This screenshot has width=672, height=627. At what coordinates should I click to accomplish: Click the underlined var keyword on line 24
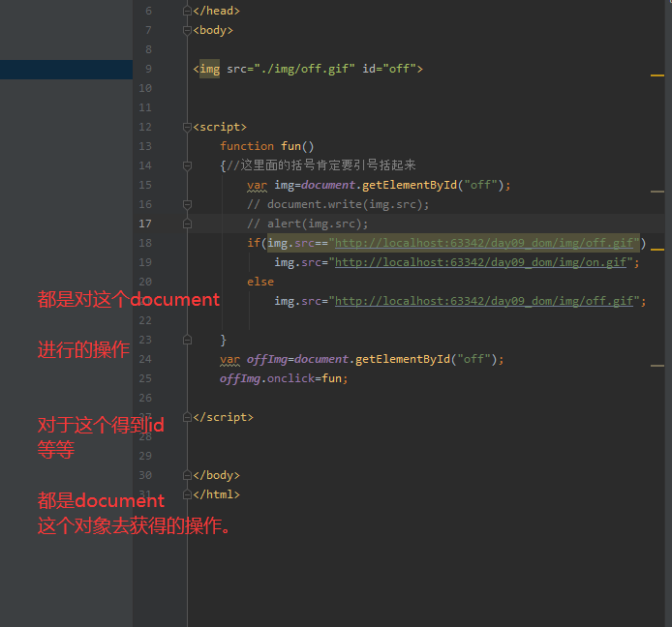tap(229, 359)
